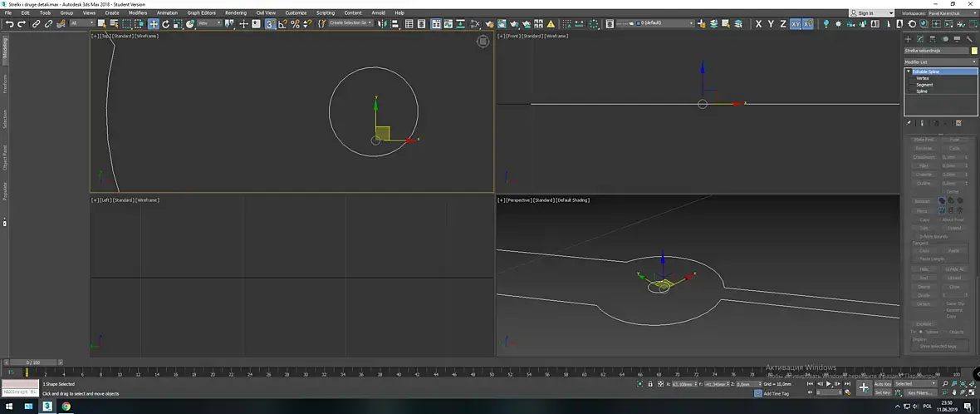Click the Mirror tool icon
Viewport: 980px width, 414px height.
tap(384, 24)
